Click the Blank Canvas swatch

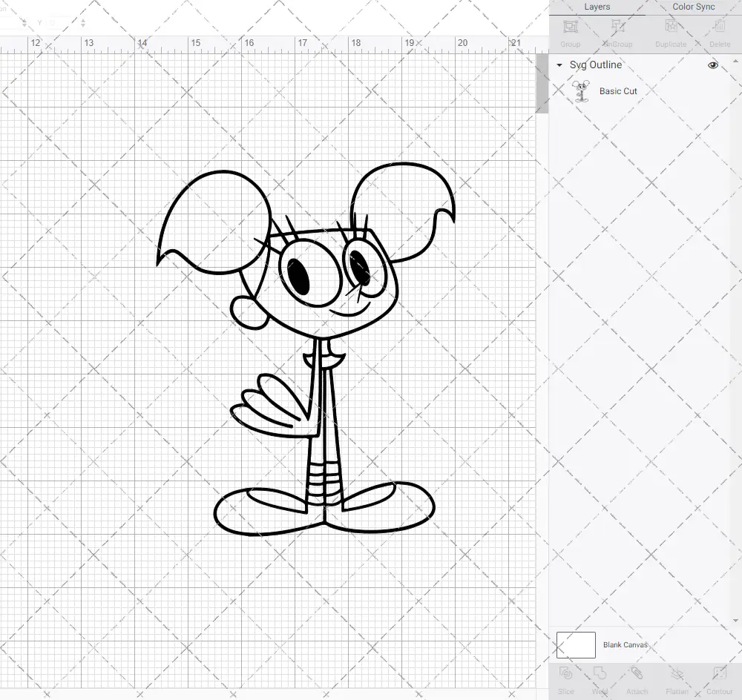576,644
